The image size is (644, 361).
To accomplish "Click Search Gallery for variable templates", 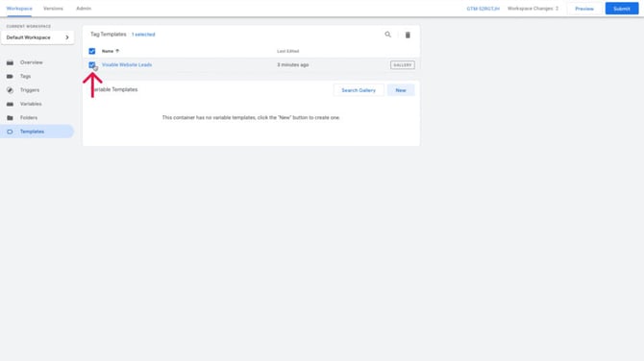I will pos(359,90).
